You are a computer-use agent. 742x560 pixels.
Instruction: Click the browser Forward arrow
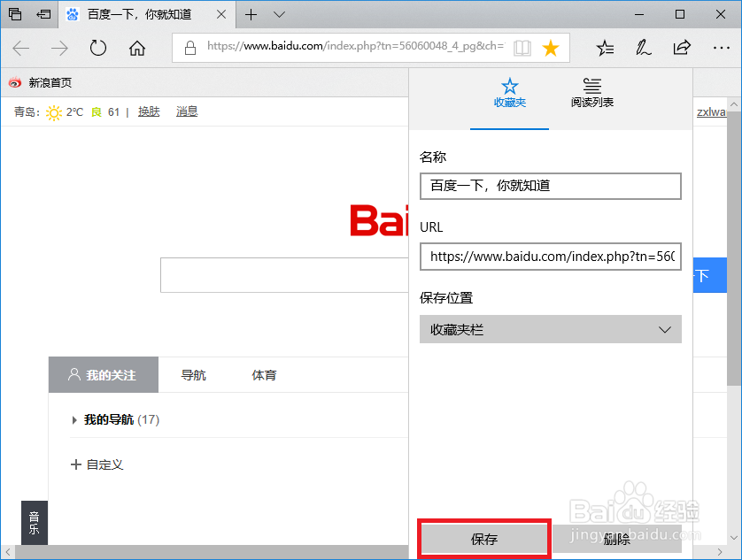coord(59,49)
